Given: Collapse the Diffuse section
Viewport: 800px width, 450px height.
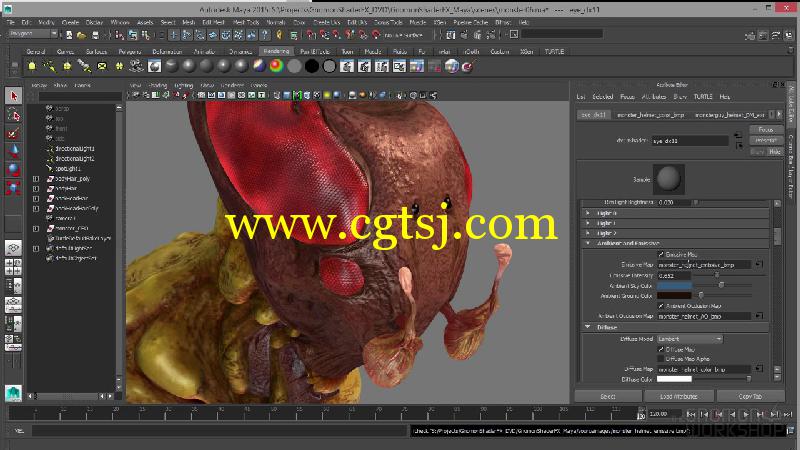Looking at the screenshot, I should pyautogui.click(x=588, y=327).
